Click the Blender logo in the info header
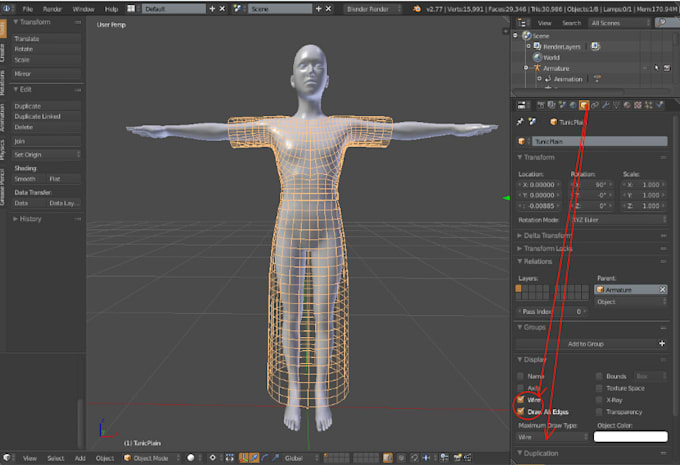The width and height of the screenshot is (680, 465). pyautogui.click(x=417, y=9)
